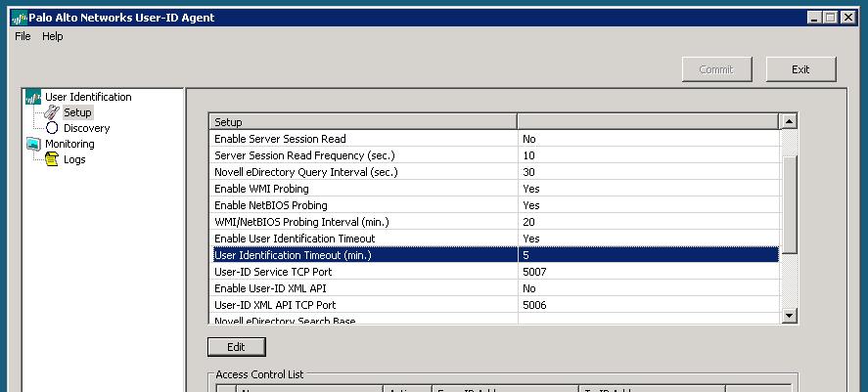Minimize the User-ID Agent window
The height and width of the screenshot is (392, 868).
point(813,18)
